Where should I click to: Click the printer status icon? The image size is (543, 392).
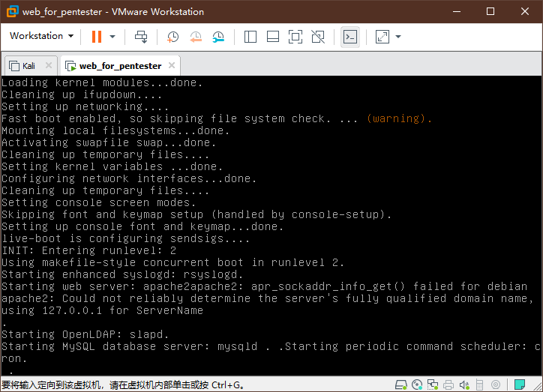448,385
